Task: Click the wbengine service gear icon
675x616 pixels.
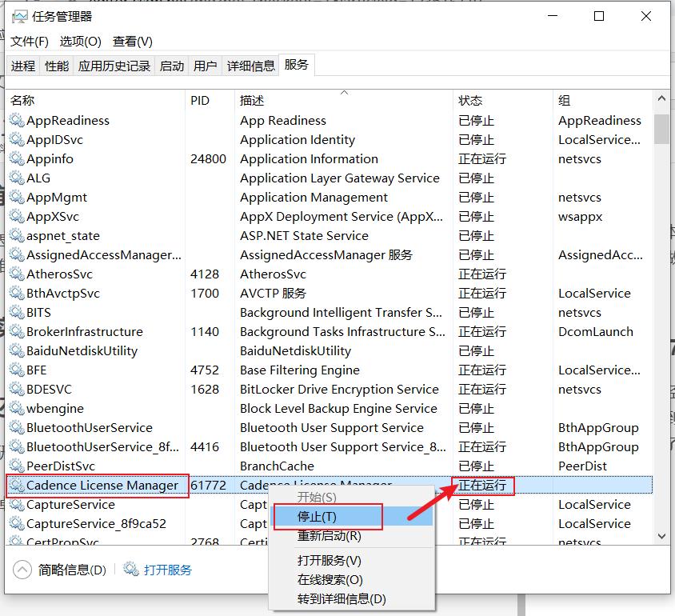Action: coord(17,408)
